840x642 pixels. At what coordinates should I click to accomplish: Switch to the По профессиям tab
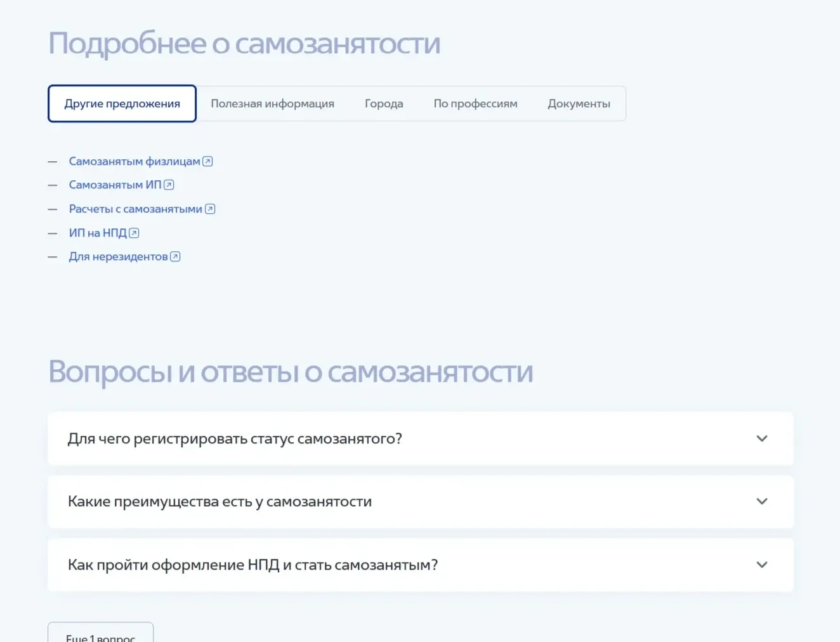(x=476, y=103)
